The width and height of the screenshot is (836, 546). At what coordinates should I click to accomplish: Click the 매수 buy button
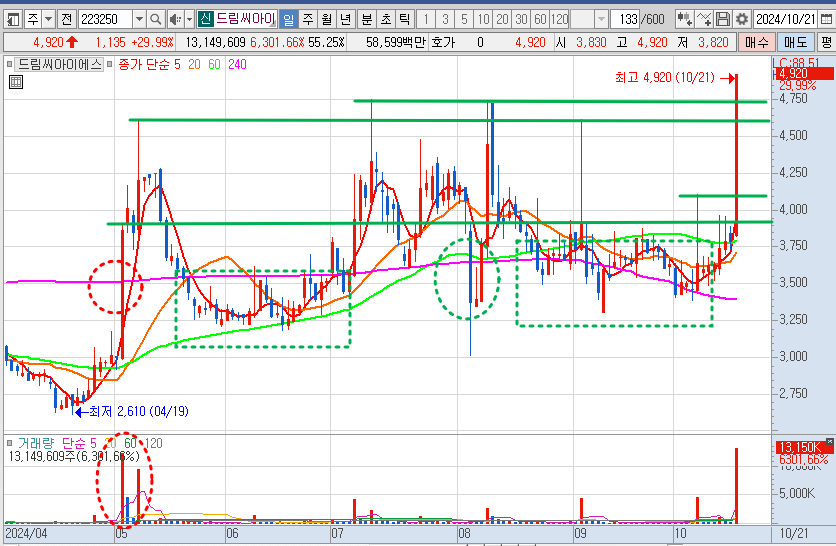click(757, 42)
